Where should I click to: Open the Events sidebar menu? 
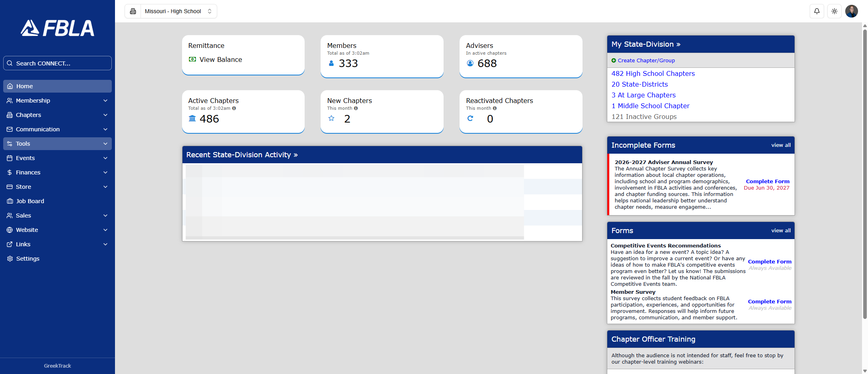click(x=57, y=158)
